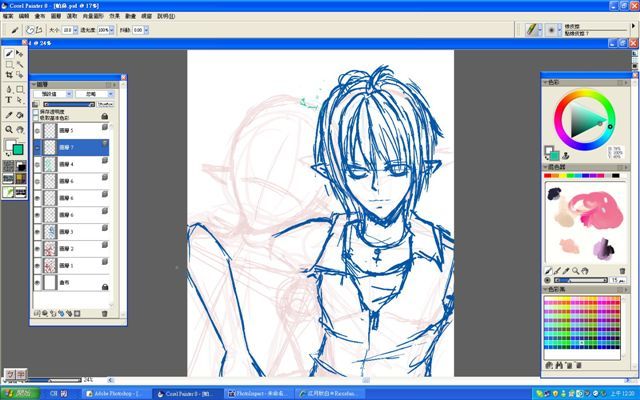
Task: Adjust the layer opacity slider in Layers panel
Action: pyautogui.click(x=69, y=104)
